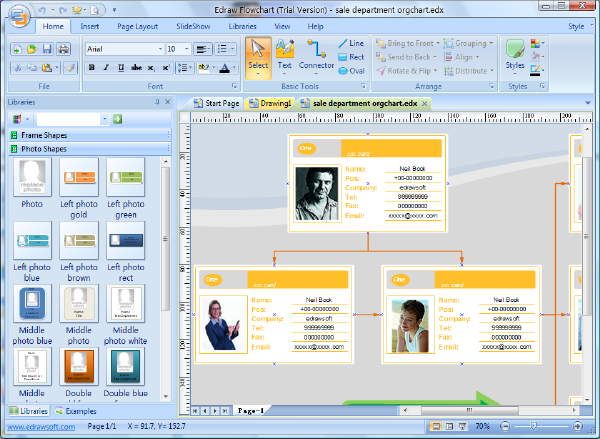
Task: Select the Left photo gold shape thumbnail
Action: click(79, 177)
